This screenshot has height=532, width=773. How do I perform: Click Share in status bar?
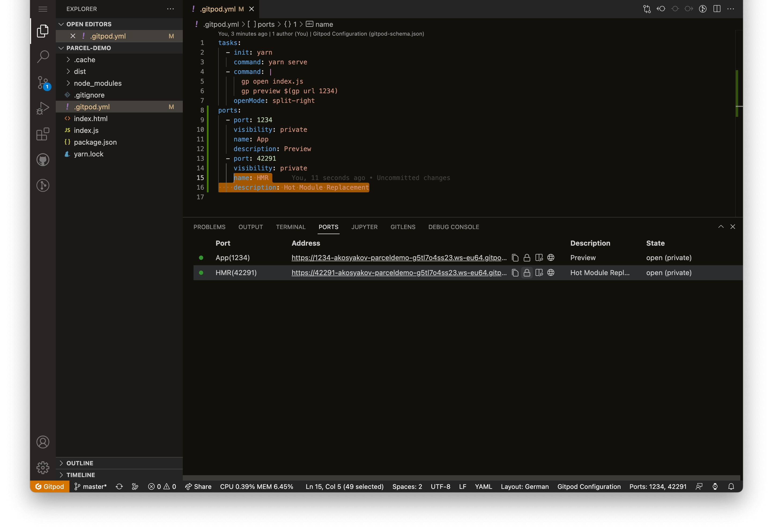[198, 487]
